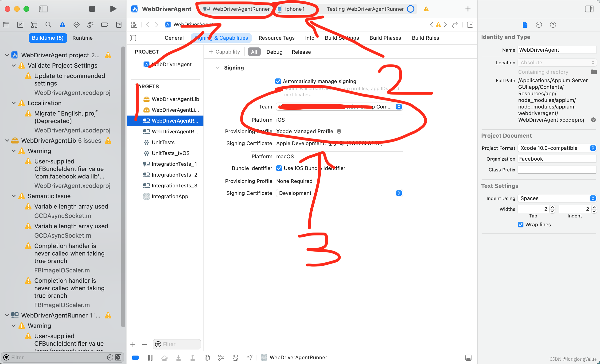Viewport: 600px width, 364px height.
Task: Hide the project and targets list sidebar
Action: (x=133, y=38)
